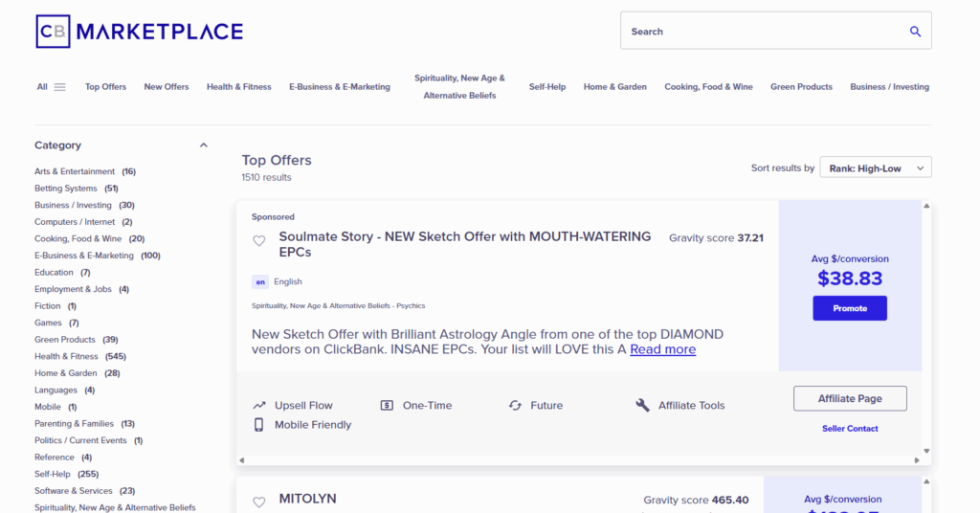This screenshot has height=513, width=980.
Task: Collapse the Category filter section
Action: [x=203, y=145]
